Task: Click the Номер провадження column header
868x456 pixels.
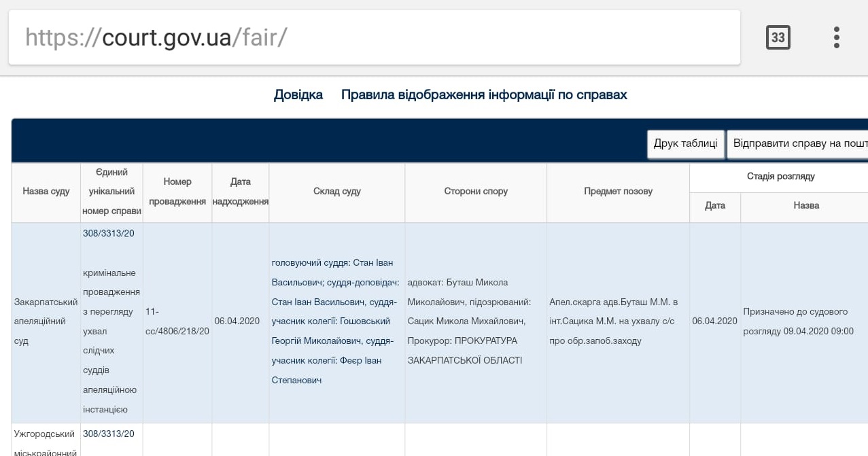Action: click(177, 192)
